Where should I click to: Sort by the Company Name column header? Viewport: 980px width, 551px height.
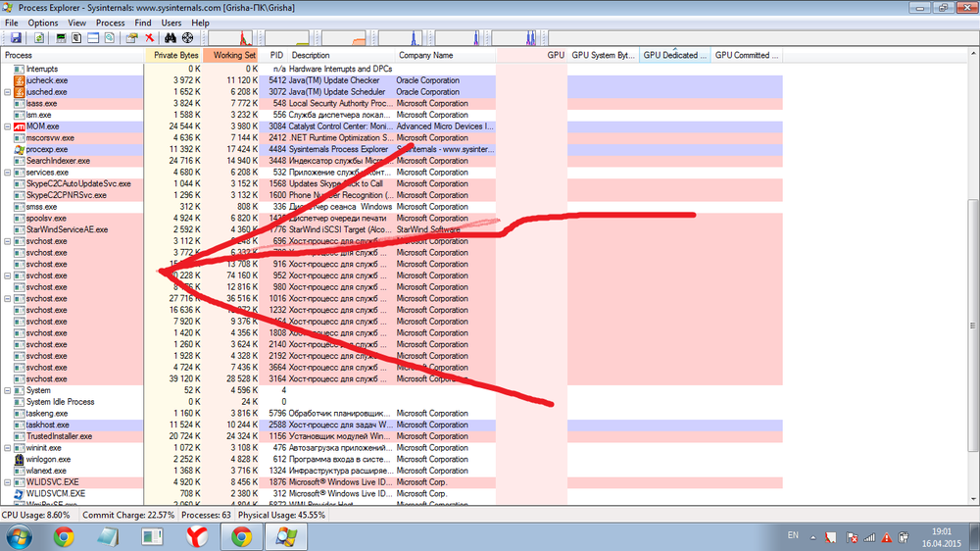pos(446,55)
